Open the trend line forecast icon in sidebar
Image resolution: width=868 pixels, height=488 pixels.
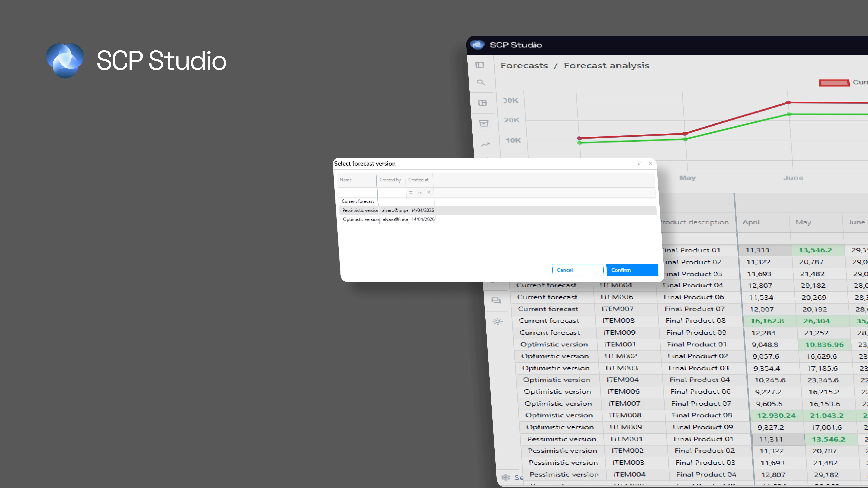(486, 144)
